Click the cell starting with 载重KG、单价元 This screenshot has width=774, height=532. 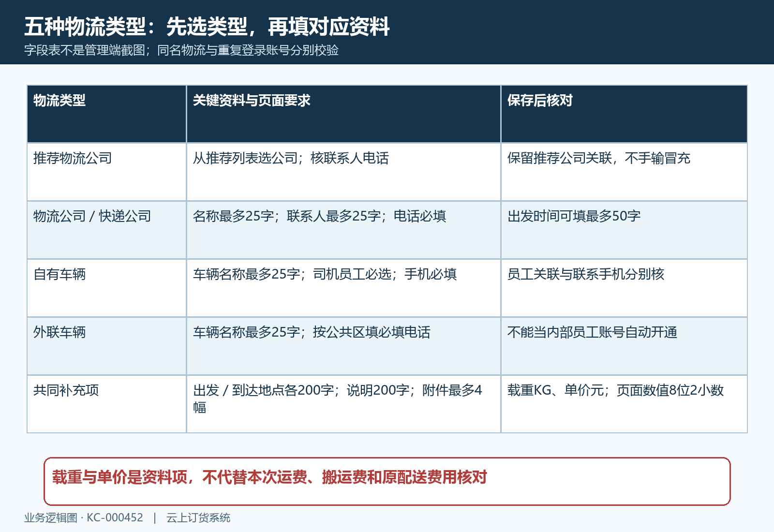coord(624,404)
